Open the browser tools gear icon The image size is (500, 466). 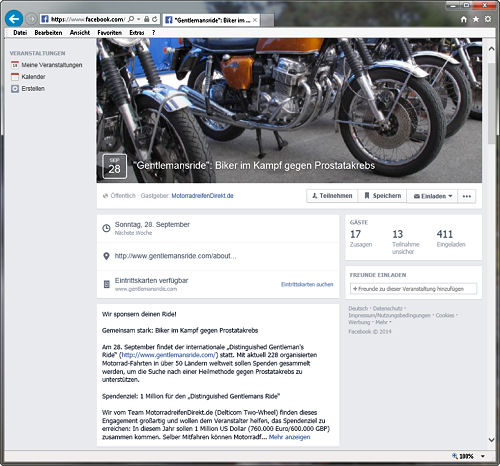[488, 19]
